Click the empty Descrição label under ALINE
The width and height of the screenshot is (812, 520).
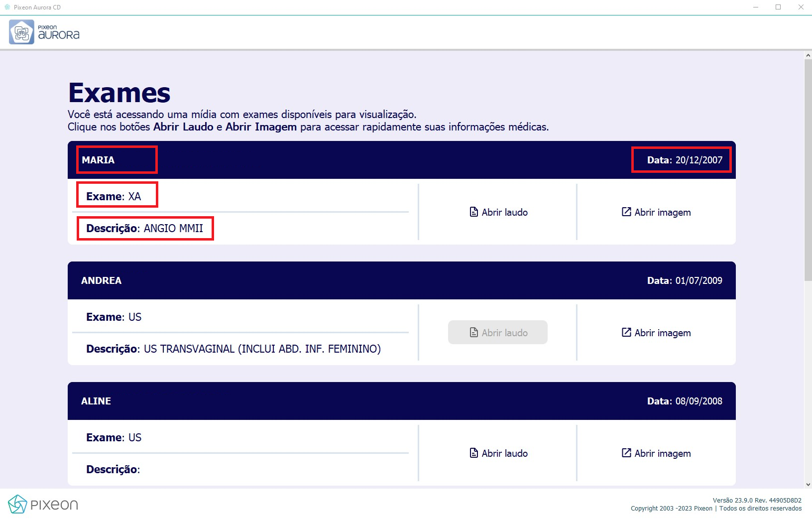tap(113, 469)
